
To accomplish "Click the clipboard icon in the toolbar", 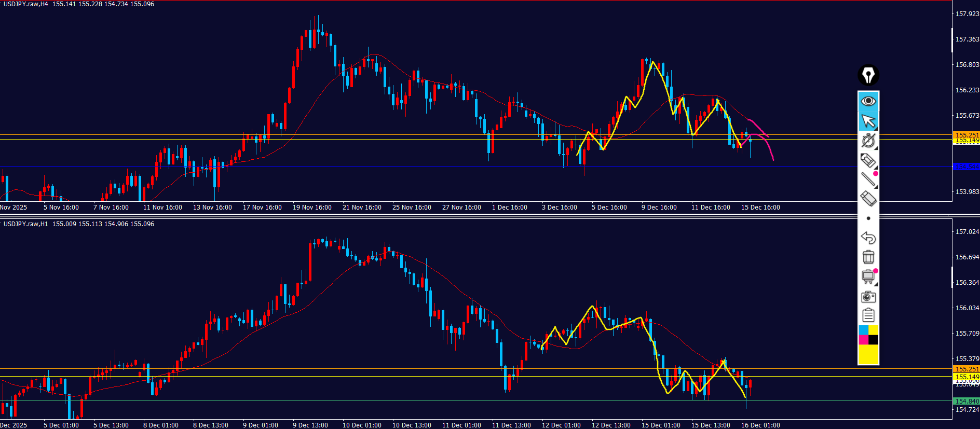I will [868, 315].
